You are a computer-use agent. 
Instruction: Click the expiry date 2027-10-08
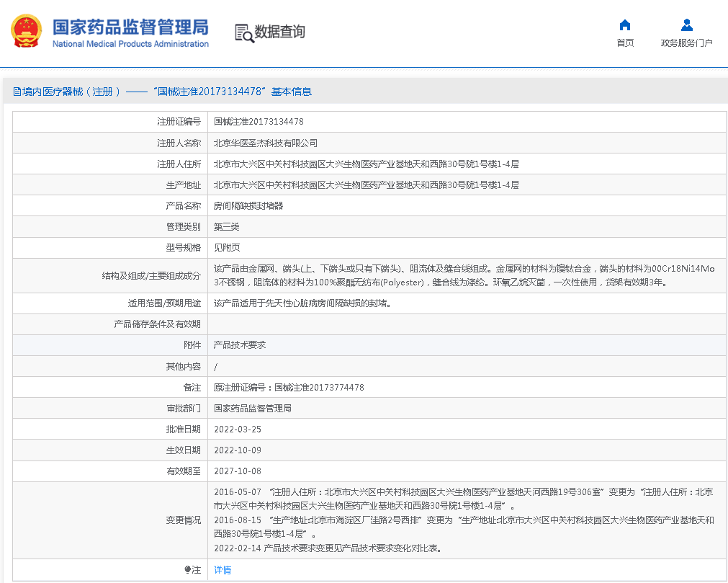click(238, 471)
